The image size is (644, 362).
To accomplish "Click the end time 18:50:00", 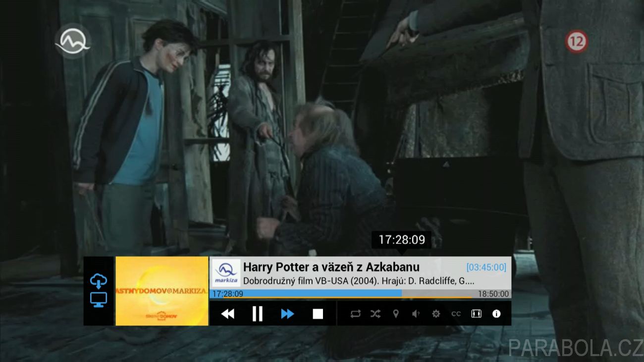I will point(493,294).
